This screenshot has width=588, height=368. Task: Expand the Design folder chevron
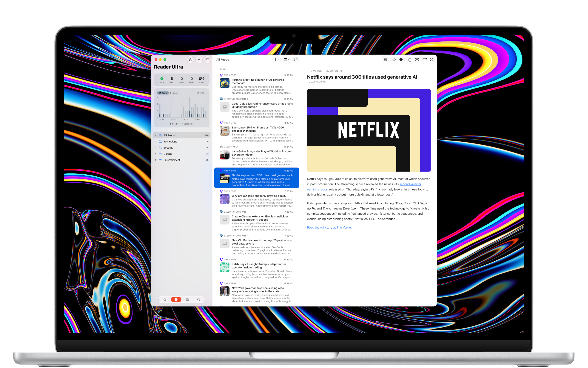(x=156, y=154)
